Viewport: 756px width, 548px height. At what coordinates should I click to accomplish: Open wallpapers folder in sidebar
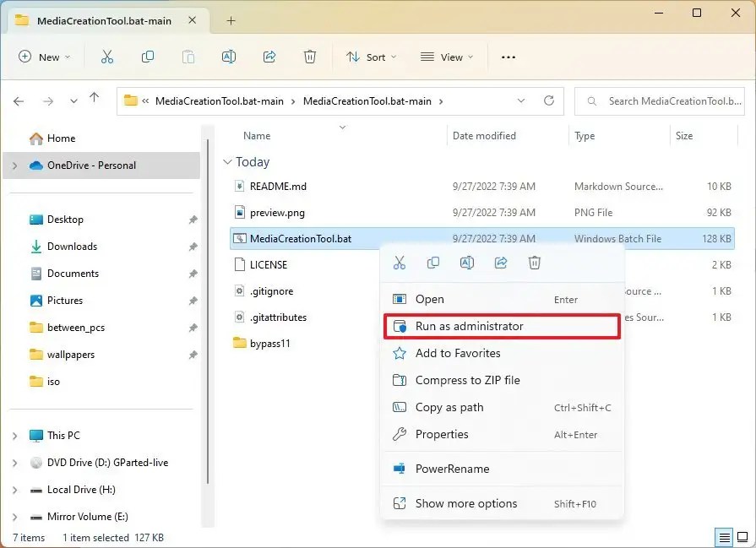pyautogui.click(x=71, y=355)
